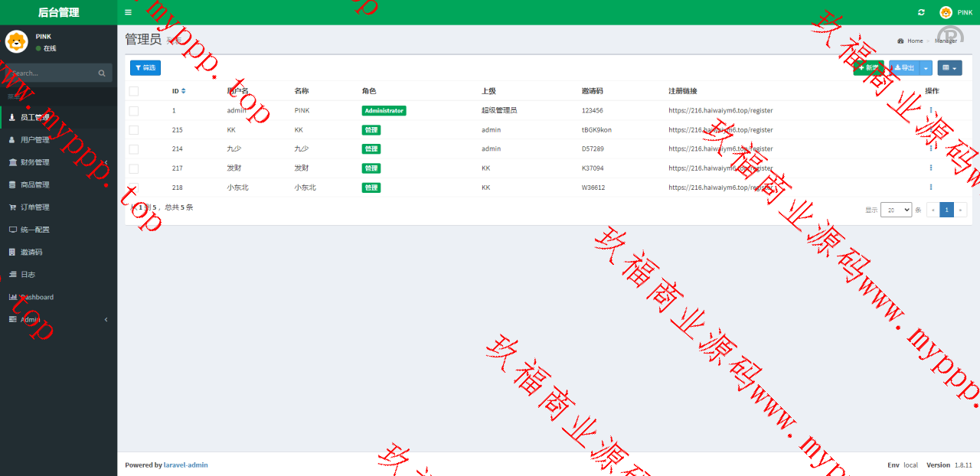Sort table by ID column arrows

click(x=183, y=91)
